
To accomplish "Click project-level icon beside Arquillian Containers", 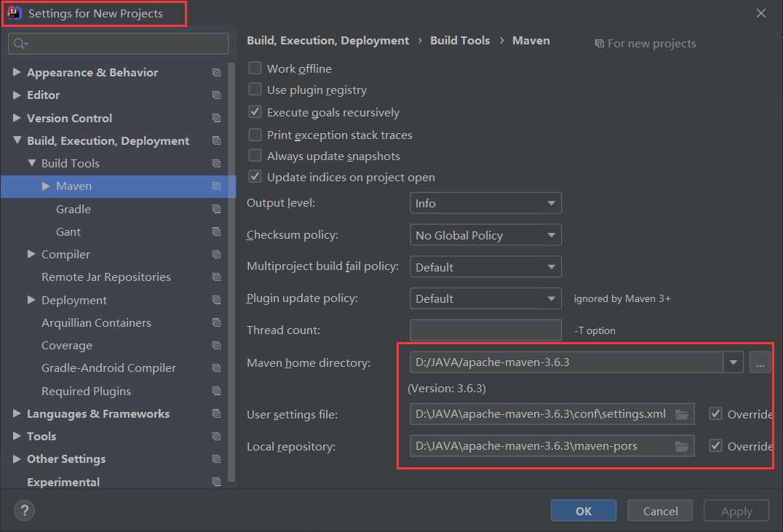I will coord(216,322).
